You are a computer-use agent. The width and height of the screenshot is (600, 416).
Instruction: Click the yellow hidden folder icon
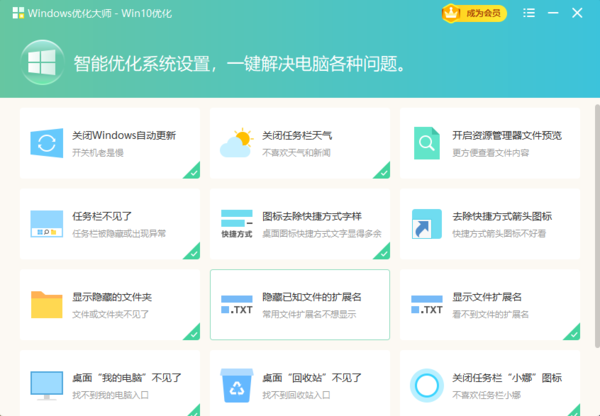click(x=46, y=304)
